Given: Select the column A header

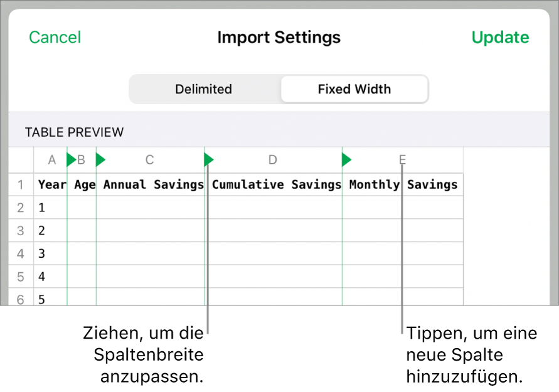Looking at the screenshot, I should (51, 160).
